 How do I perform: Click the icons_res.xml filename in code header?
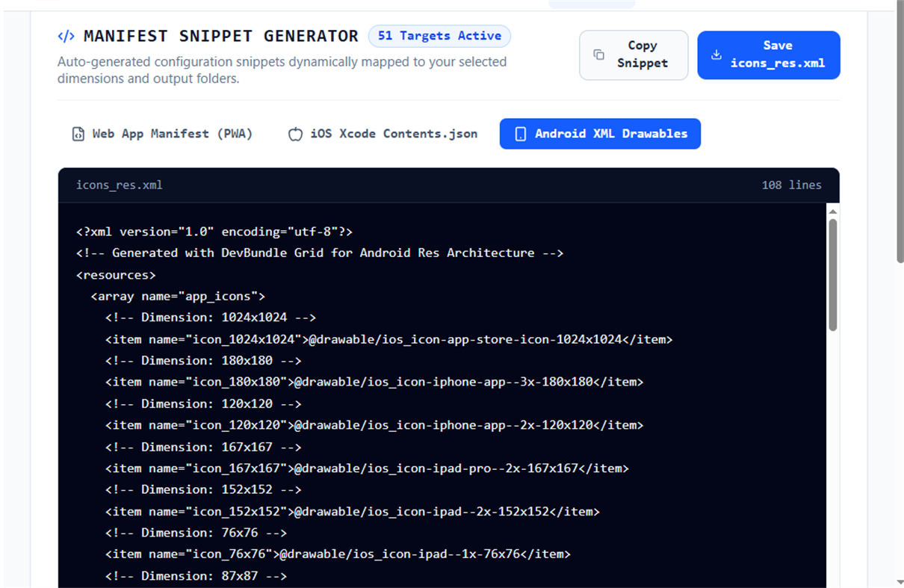pos(120,185)
